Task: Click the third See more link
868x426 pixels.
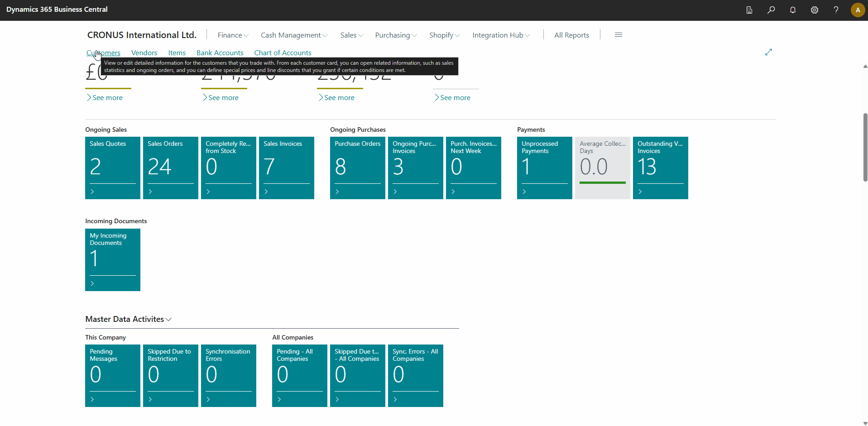Action: coord(336,97)
